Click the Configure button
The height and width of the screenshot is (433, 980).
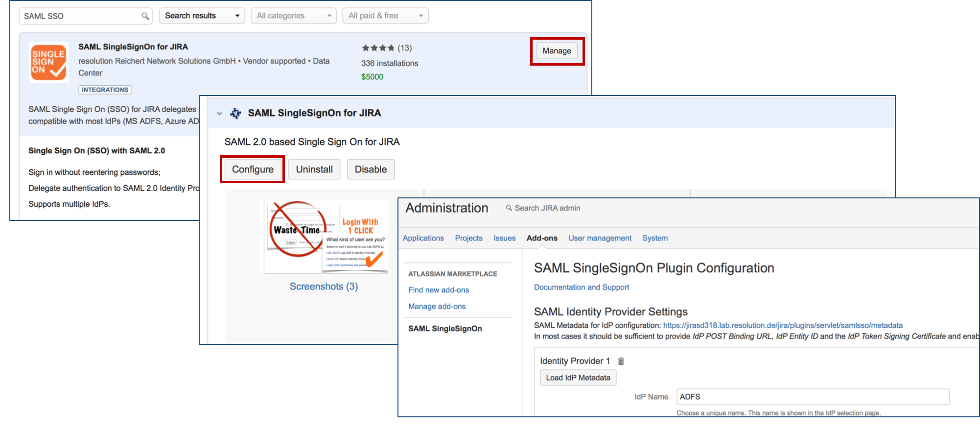coord(253,169)
